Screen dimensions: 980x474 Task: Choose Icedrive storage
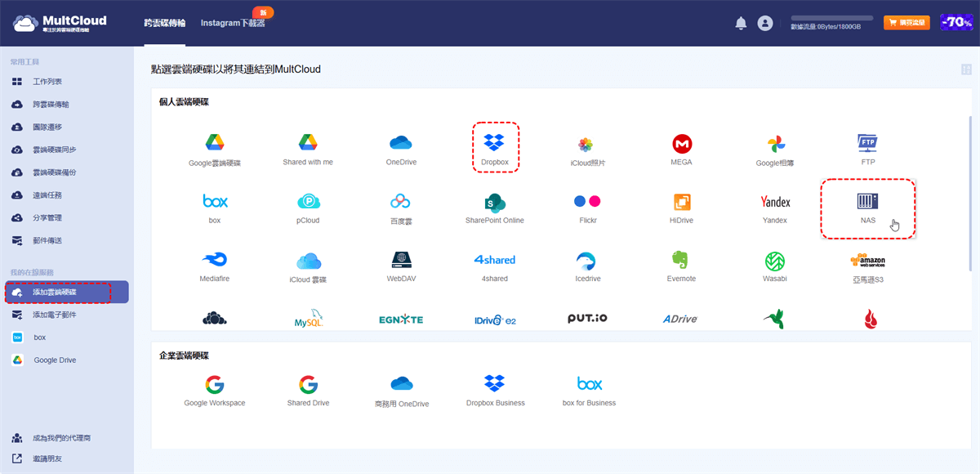coord(587,260)
